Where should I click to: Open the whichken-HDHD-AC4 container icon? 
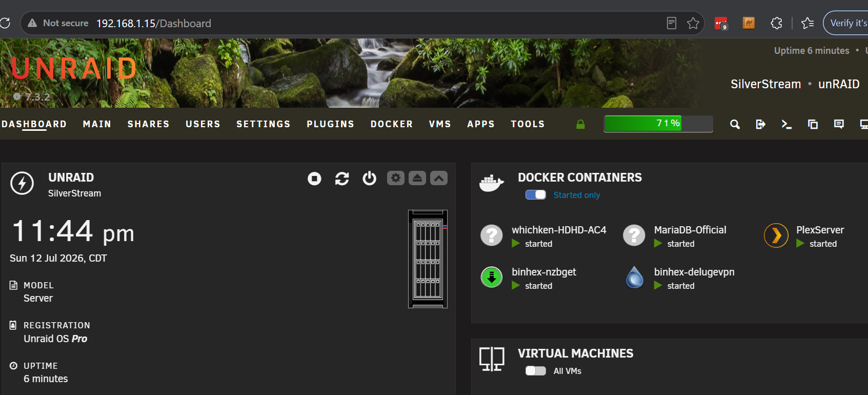491,235
